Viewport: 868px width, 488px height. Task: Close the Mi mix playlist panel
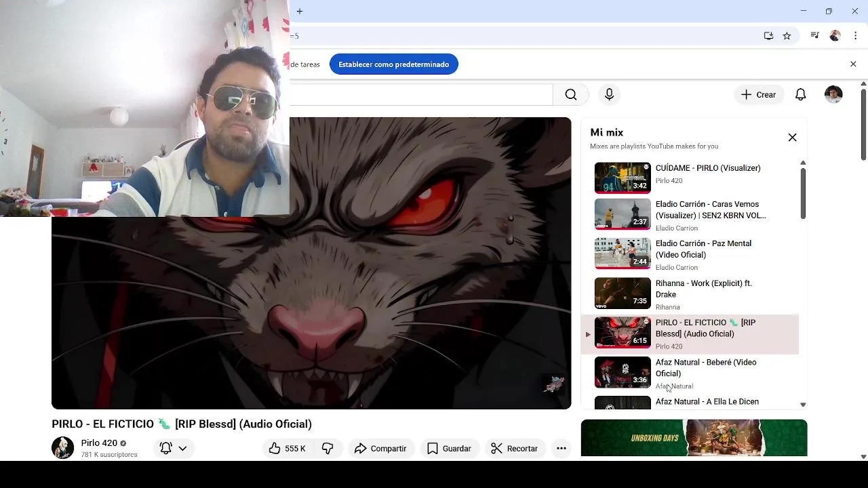click(x=792, y=138)
